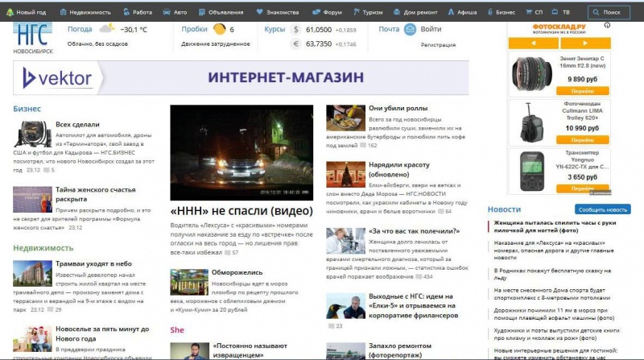Click the dollar currency rate icon

295,29
